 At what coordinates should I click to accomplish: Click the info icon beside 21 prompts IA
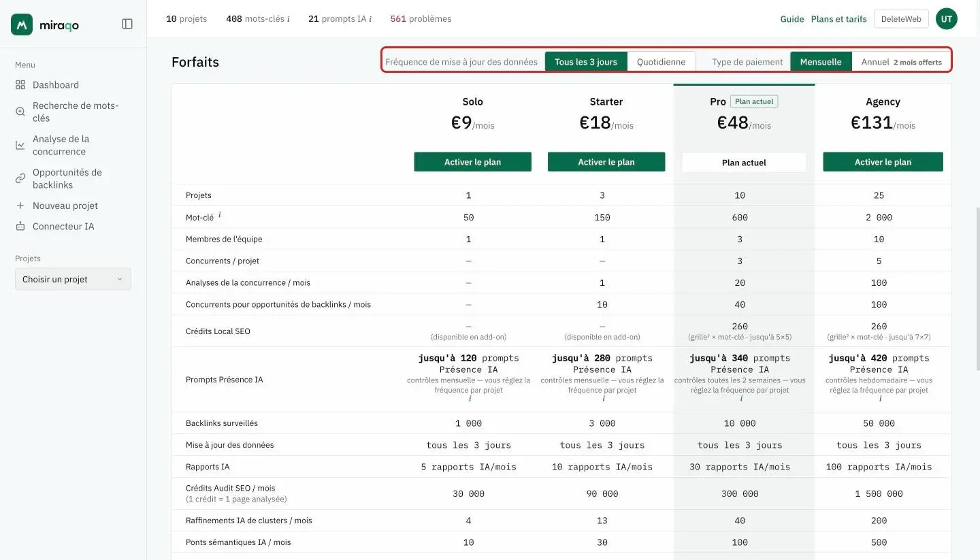point(370,19)
